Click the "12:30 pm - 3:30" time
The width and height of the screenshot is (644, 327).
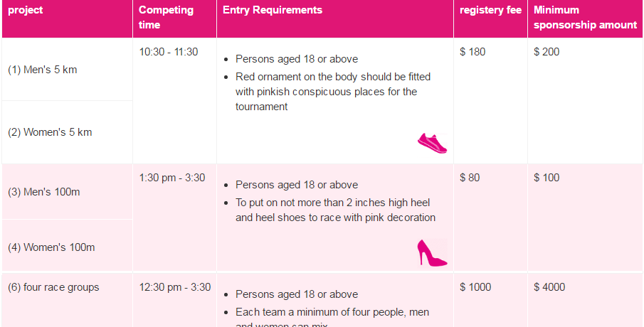(175, 287)
